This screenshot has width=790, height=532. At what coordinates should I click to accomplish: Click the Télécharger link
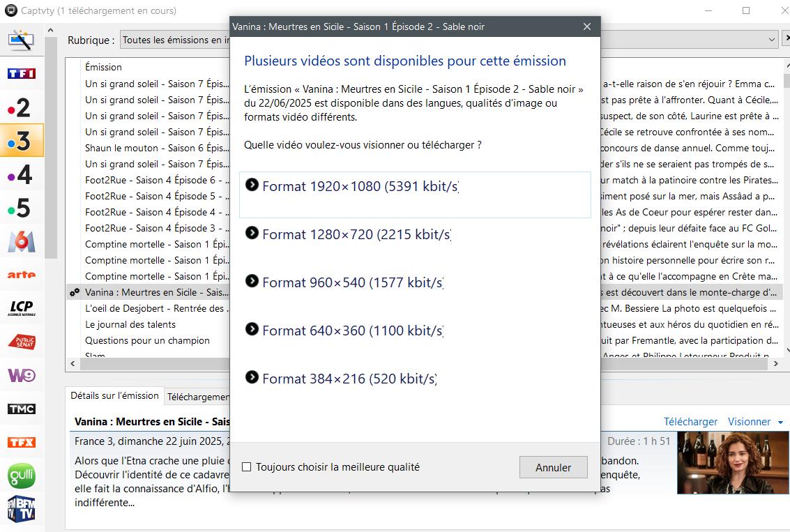tap(690, 422)
